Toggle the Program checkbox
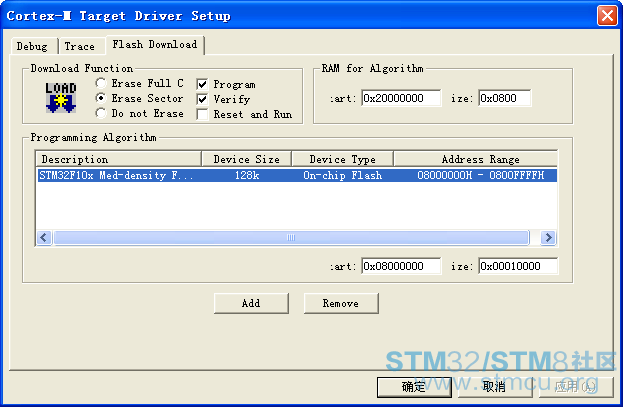623x407 pixels. [x=202, y=84]
